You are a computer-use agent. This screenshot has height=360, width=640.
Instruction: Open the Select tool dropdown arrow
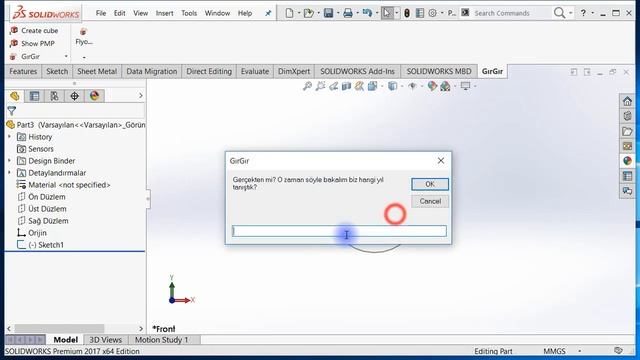tap(396, 13)
